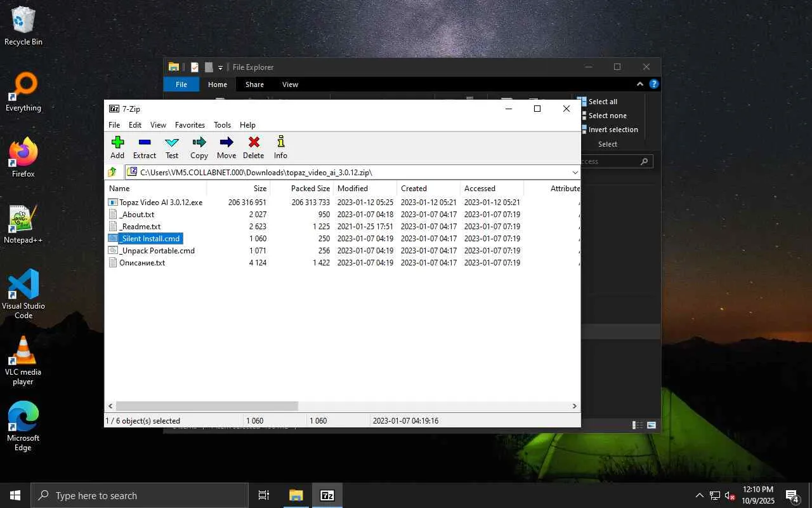Click the 7-Zip taskbar button

click(327, 495)
